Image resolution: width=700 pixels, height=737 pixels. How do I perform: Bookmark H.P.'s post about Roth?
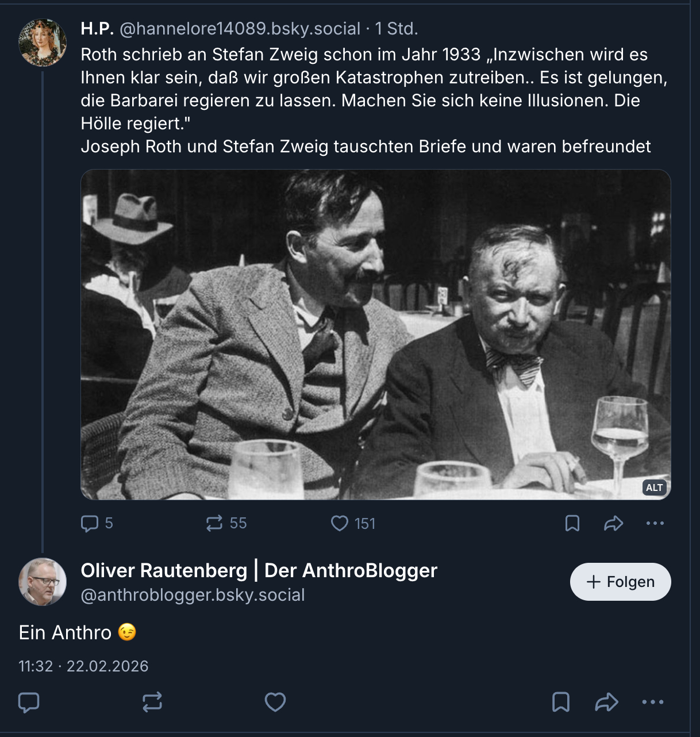(x=572, y=523)
